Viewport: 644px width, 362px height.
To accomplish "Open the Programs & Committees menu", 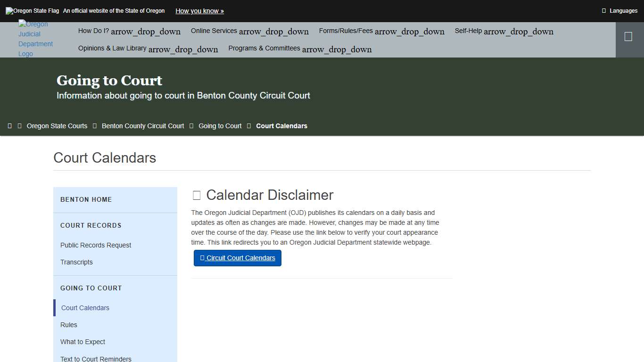I will (x=299, y=49).
